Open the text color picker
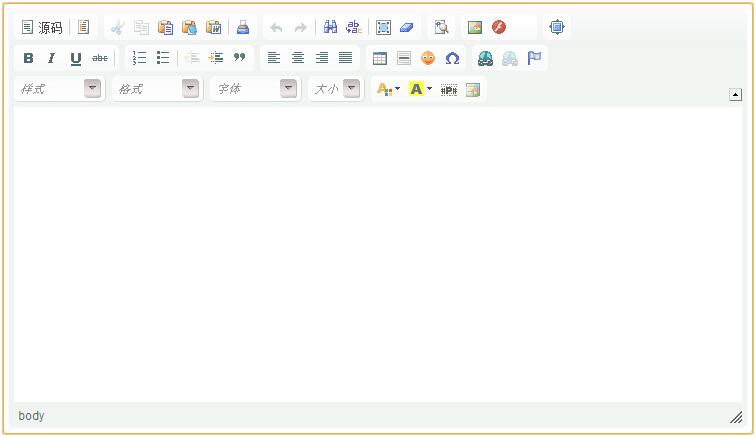Screen dimensions: 756x437 coord(388,89)
